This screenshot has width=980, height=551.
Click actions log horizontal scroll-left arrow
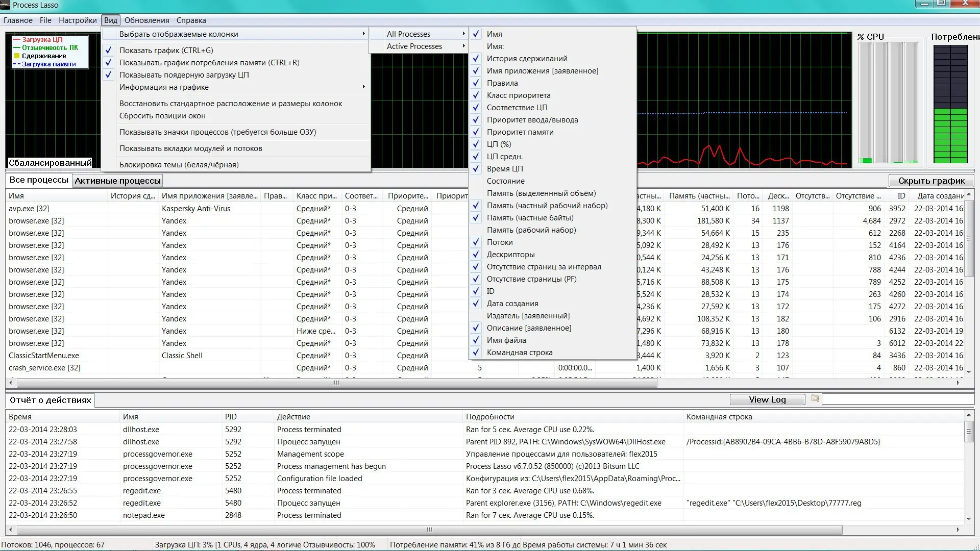tap(11, 530)
